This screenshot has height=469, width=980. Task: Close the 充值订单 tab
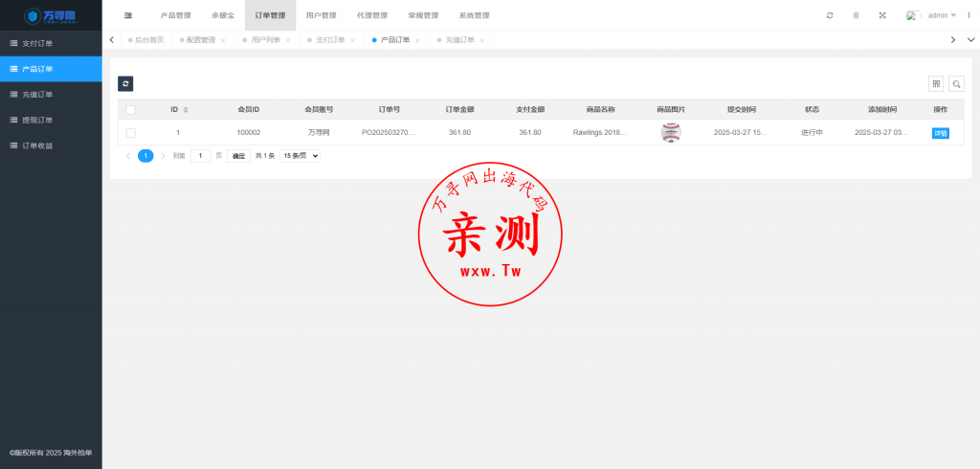482,40
